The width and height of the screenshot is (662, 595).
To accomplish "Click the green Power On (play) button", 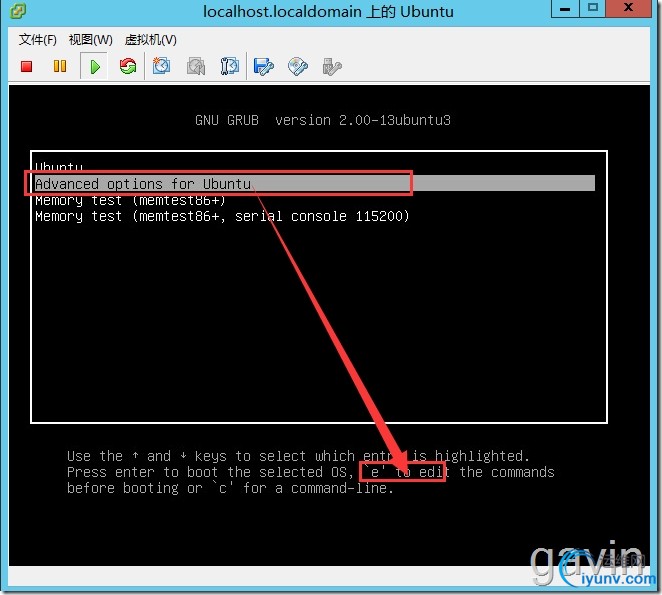I will 95,66.
